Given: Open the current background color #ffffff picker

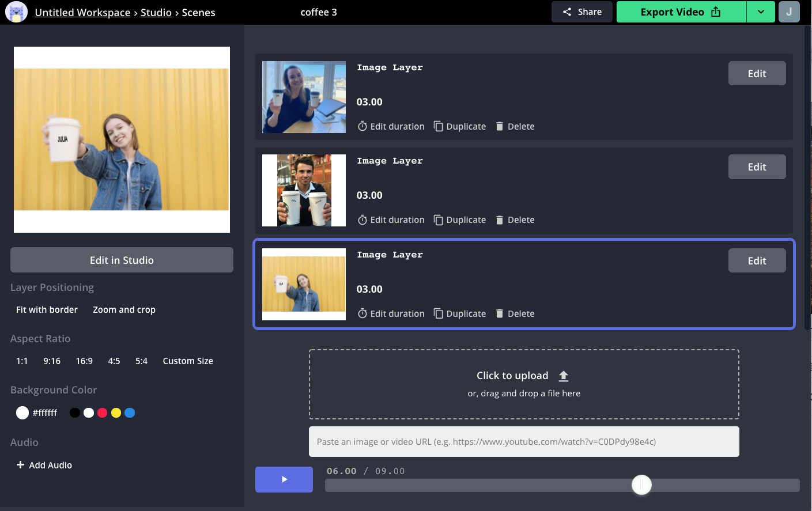Looking at the screenshot, I should pyautogui.click(x=22, y=413).
